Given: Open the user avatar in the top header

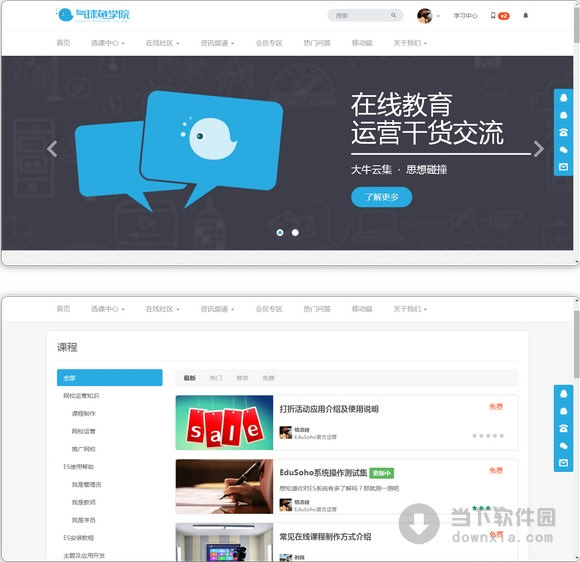Looking at the screenshot, I should coord(424,16).
